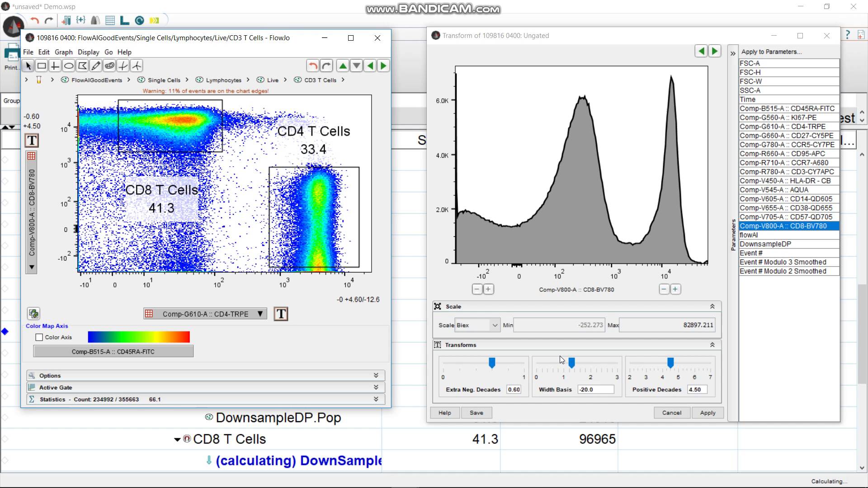Select the Rectangle gate tool
The image size is (868, 488).
(41, 66)
